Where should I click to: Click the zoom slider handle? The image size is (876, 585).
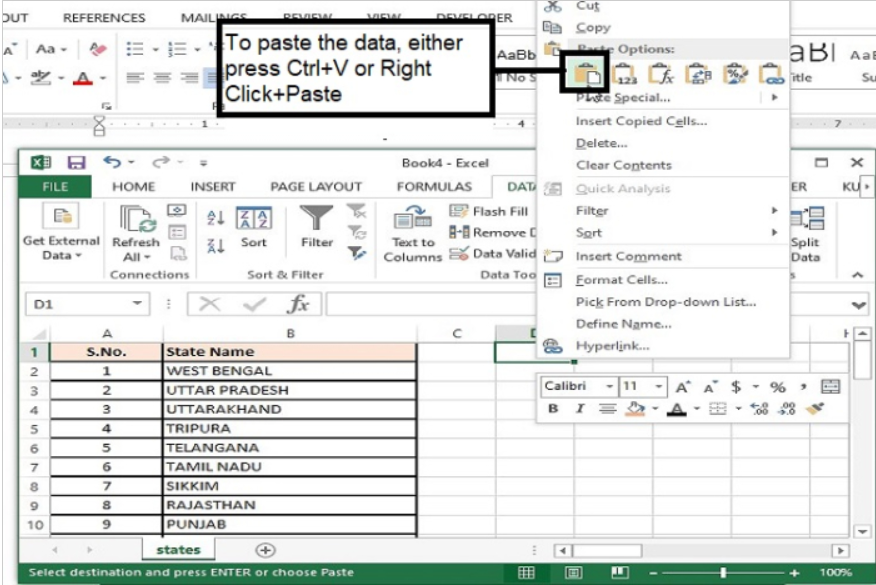point(723,572)
